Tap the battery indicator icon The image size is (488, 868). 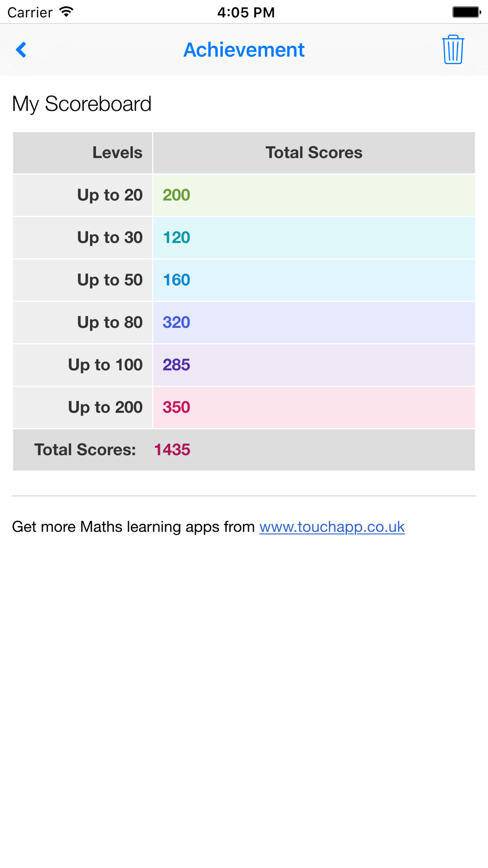pos(466,12)
